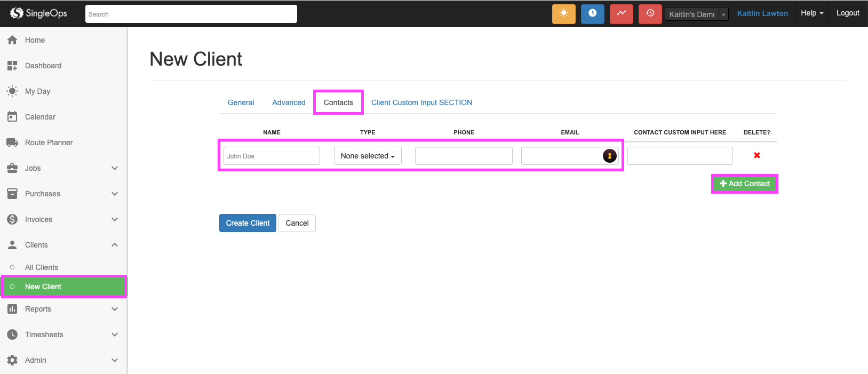Image resolution: width=868 pixels, height=374 pixels.
Task: Open Route Planner from the sidebar
Action: click(x=49, y=142)
